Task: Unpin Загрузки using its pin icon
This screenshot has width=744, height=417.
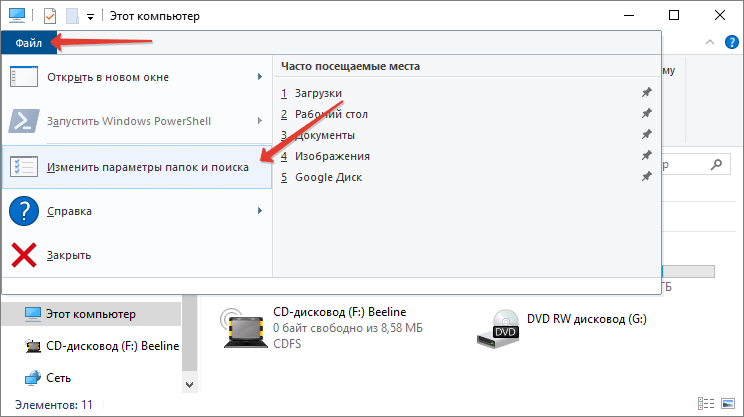Action: click(x=646, y=93)
